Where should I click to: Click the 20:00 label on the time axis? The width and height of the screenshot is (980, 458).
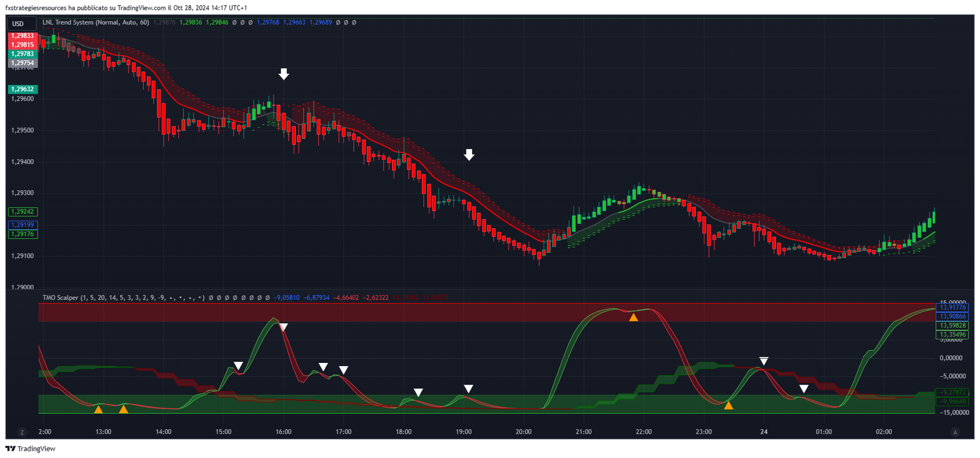coord(524,432)
